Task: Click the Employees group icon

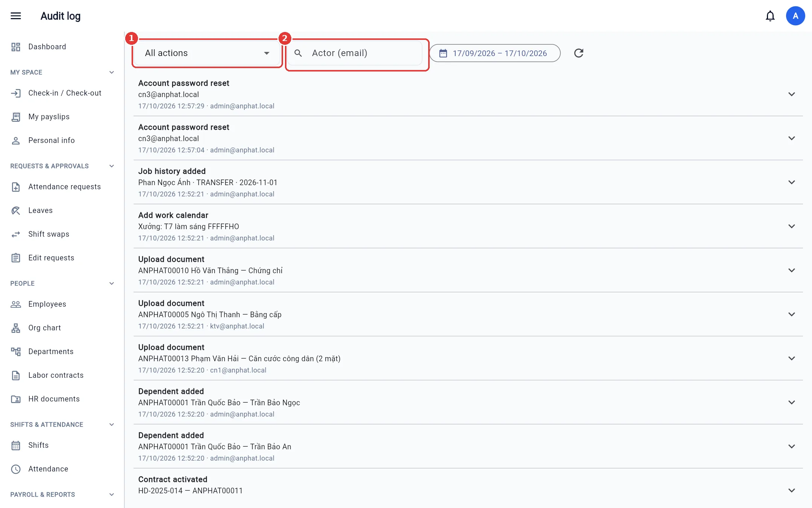Action: click(x=16, y=304)
